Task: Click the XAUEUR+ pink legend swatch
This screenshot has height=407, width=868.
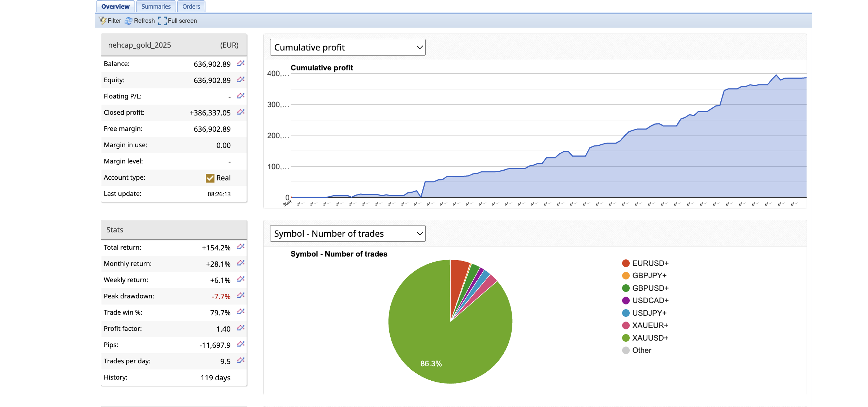Action: click(x=626, y=325)
